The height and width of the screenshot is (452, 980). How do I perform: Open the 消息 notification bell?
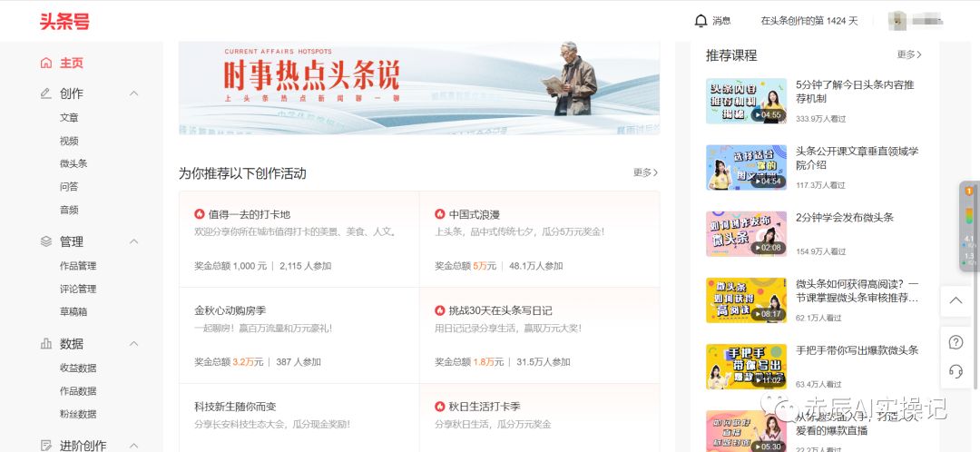pyautogui.click(x=701, y=21)
